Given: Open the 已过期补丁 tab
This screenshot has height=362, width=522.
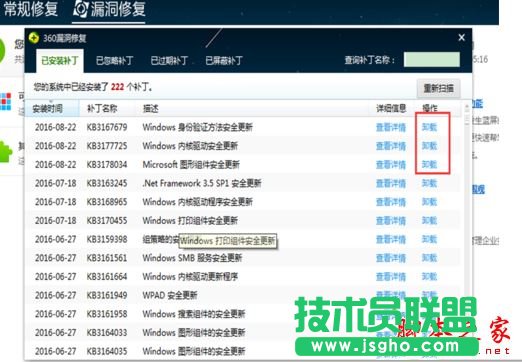Looking at the screenshot, I should pyautogui.click(x=169, y=61).
